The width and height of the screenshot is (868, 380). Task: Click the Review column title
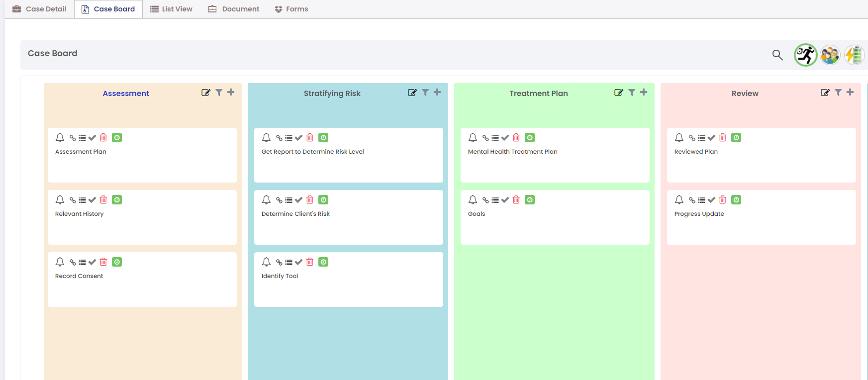(x=745, y=94)
